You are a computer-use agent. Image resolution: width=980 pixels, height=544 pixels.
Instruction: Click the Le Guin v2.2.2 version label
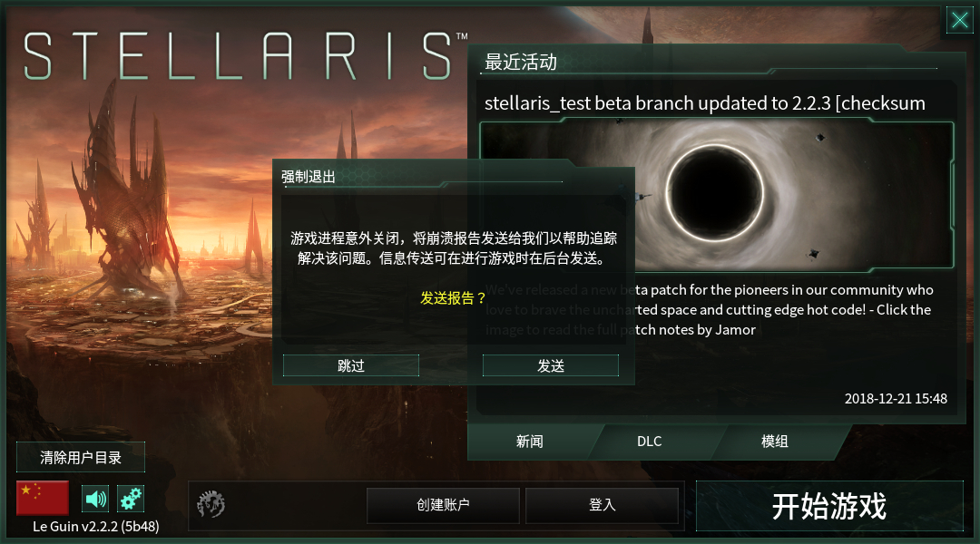tap(95, 527)
